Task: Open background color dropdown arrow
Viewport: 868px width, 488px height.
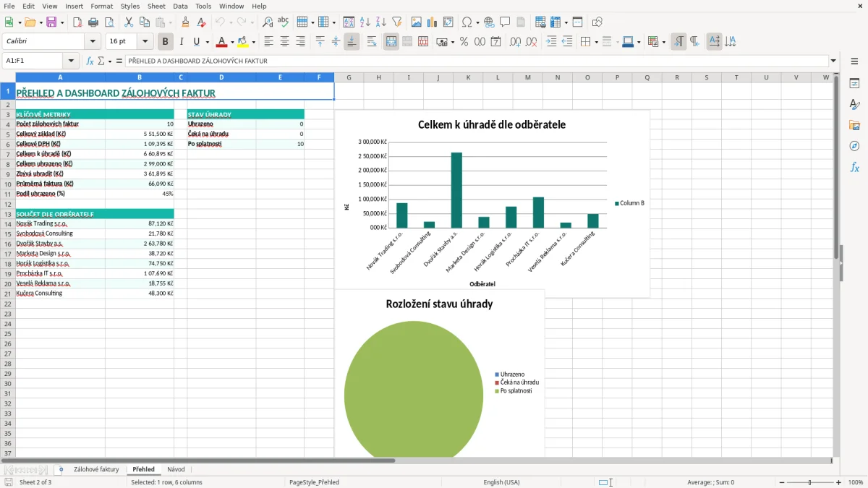Action: click(253, 42)
